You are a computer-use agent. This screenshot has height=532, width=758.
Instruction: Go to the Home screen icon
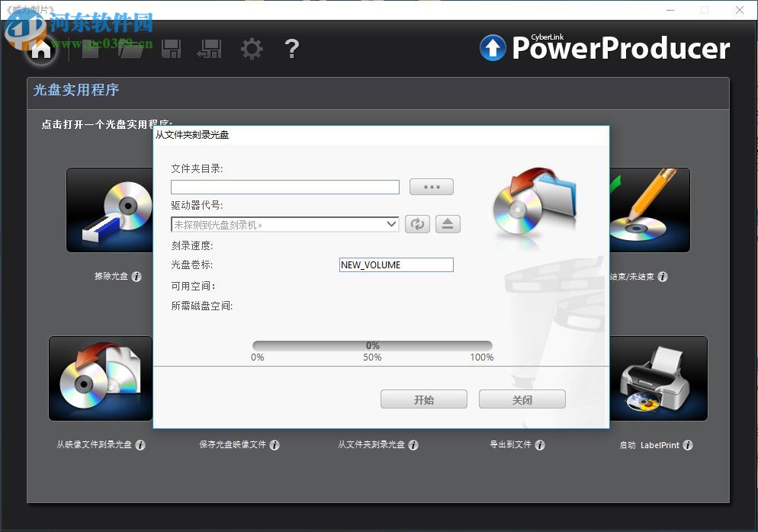pos(40,49)
